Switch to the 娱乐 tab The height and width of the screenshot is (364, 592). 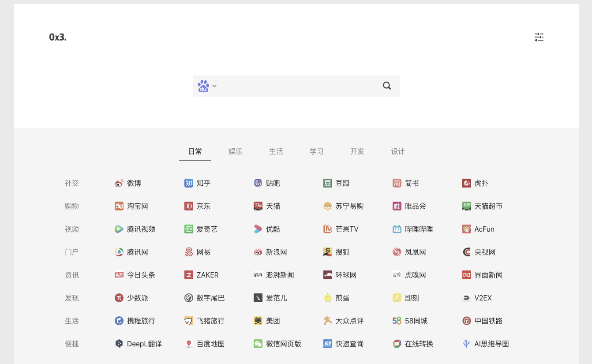(236, 152)
